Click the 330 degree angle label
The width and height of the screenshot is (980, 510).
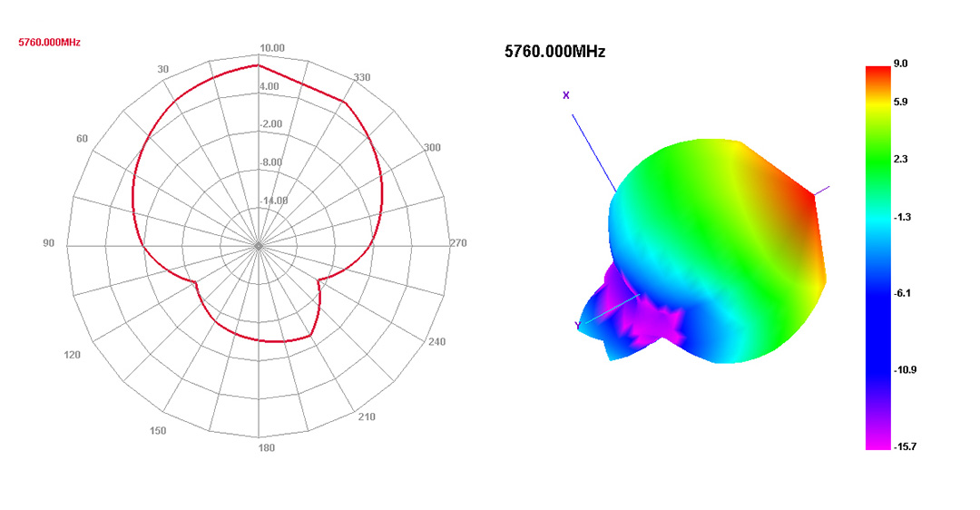coord(362,77)
